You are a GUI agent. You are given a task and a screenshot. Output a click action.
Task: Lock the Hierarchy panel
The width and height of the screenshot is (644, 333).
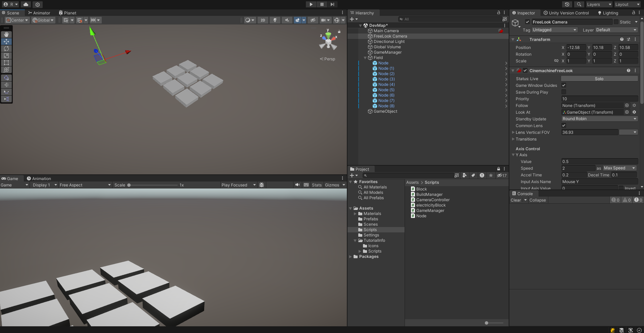pos(499,12)
